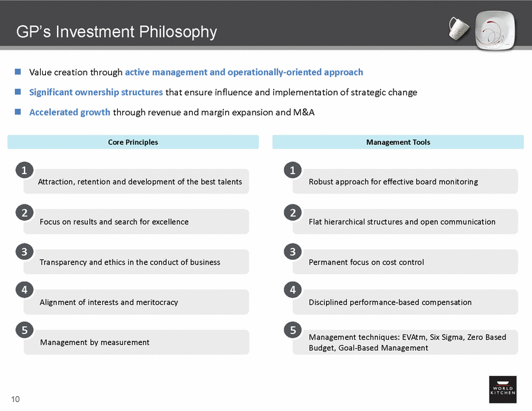Select the Management Tools header bar
The height and width of the screenshot is (411, 532).
398,142
